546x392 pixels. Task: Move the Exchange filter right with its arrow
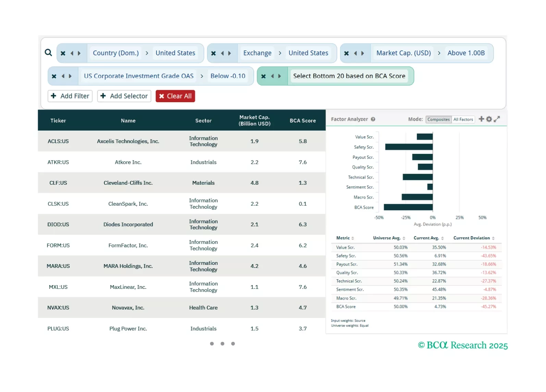point(230,53)
